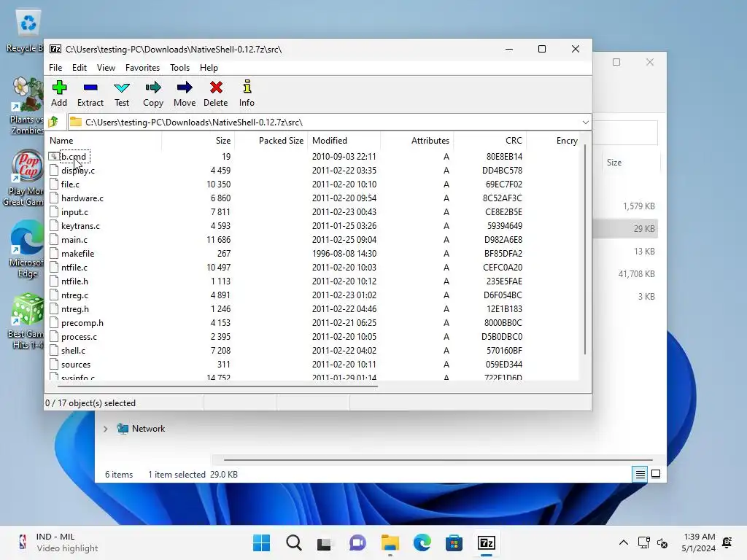Select the file.c entry
747x560 pixels.
70,184
